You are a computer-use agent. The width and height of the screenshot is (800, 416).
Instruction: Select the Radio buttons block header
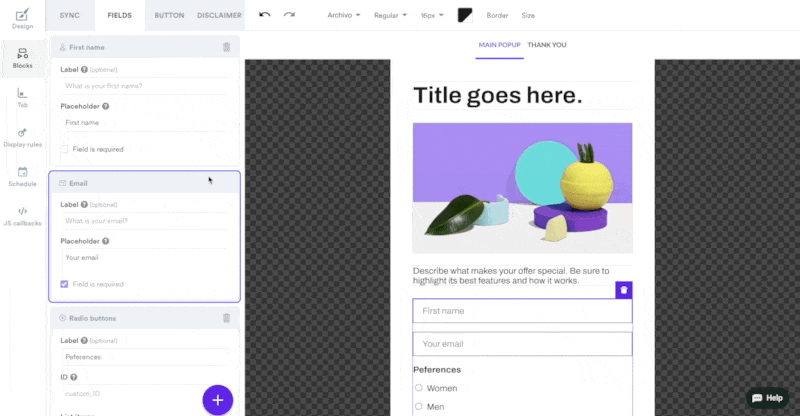coord(144,318)
